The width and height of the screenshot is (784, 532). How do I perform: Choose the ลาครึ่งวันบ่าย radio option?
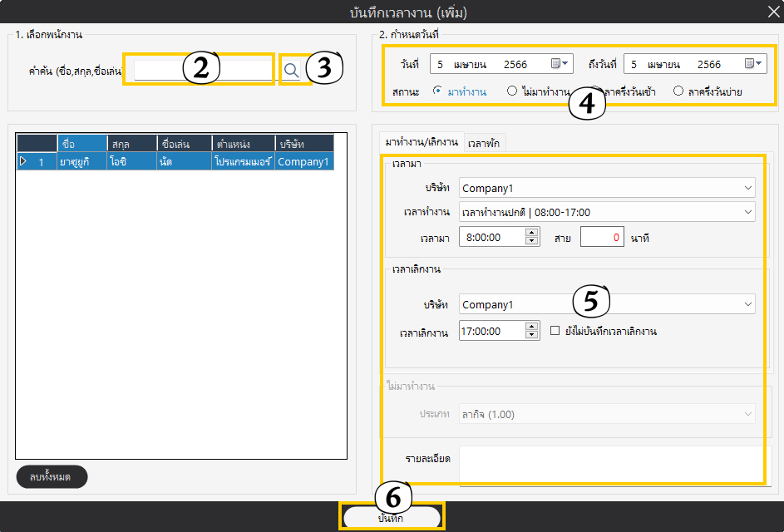tap(678, 91)
